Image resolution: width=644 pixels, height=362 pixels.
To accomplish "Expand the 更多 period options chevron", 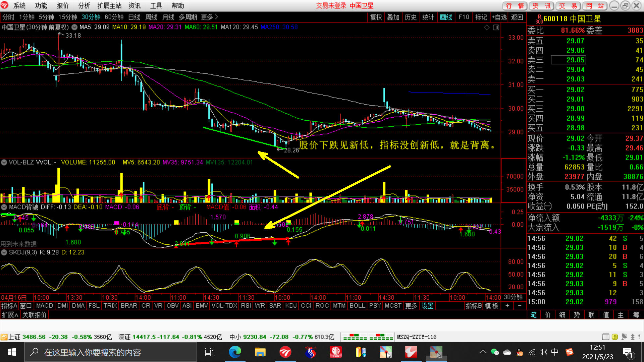I will [216, 17].
